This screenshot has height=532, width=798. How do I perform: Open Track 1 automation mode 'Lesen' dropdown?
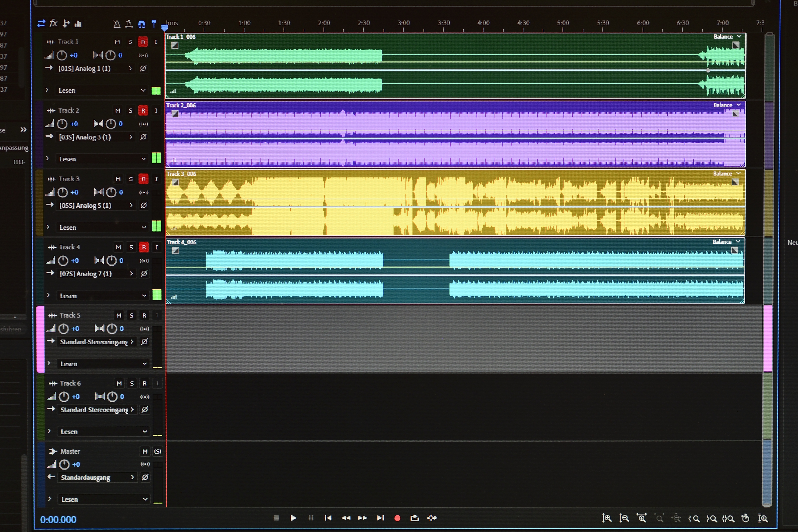pyautogui.click(x=102, y=91)
